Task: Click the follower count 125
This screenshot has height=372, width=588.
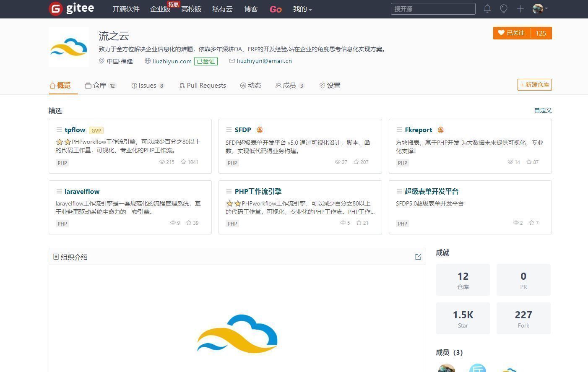Action: coord(541,33)
